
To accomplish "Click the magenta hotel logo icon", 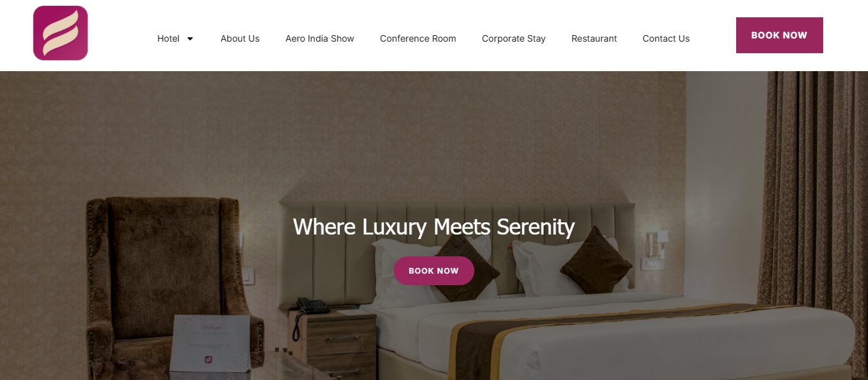I will [x=60, y=33].
